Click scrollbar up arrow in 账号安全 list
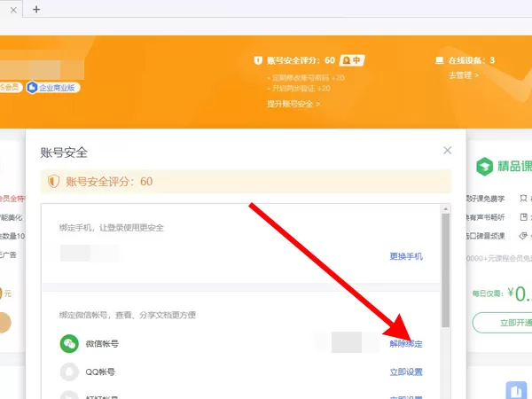 click(445, 208)
